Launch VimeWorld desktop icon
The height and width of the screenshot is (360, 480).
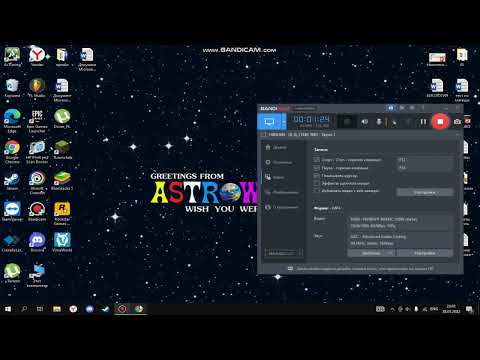[62, 242]
